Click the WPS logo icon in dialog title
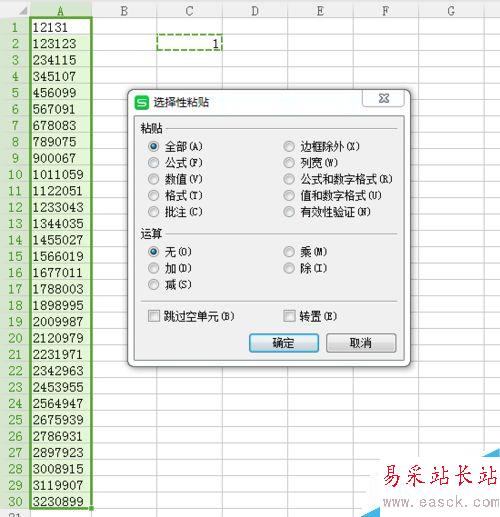The image size is (500, 517). tap(142, 102)
